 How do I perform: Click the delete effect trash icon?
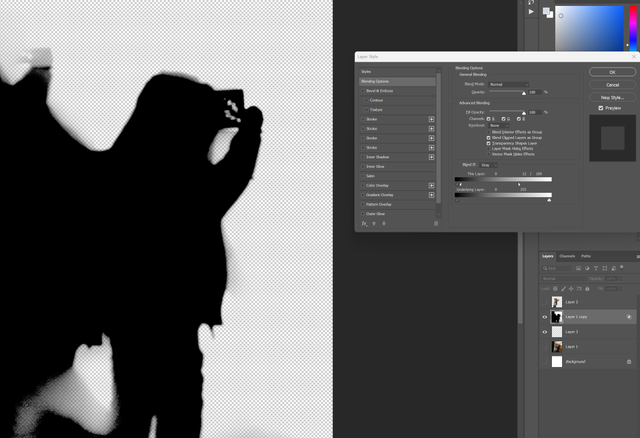pyautogui.click(x=436, y=224)
